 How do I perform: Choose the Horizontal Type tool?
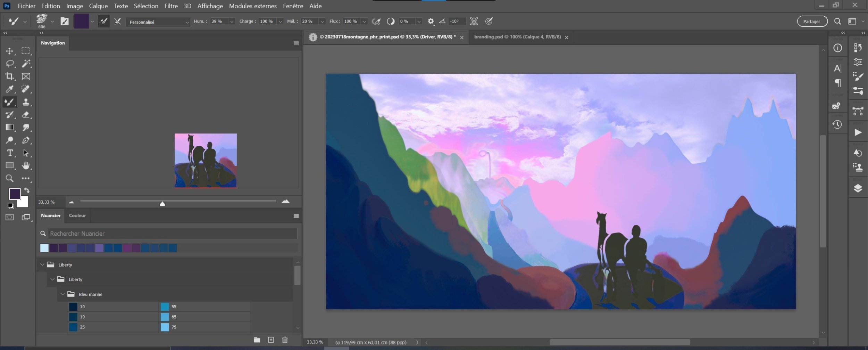pos(9,153)
